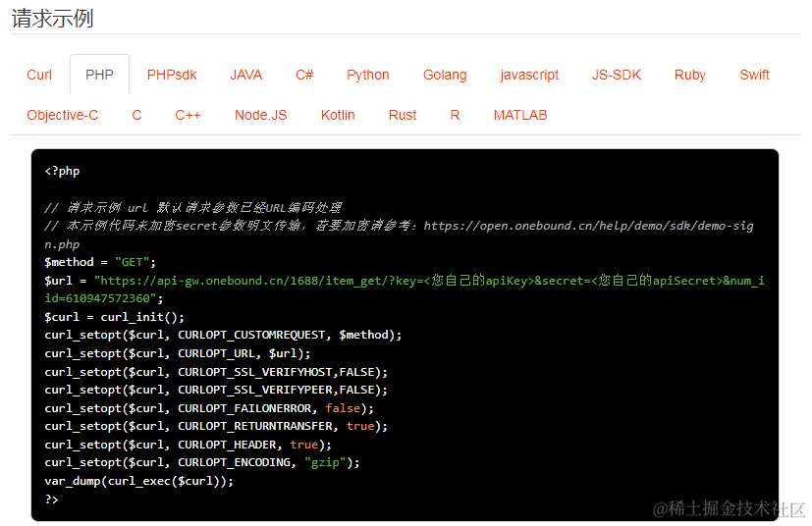
Task: Click the CURLOPT_RETURNTRANSFER line
Action: (x=216, y=426)
